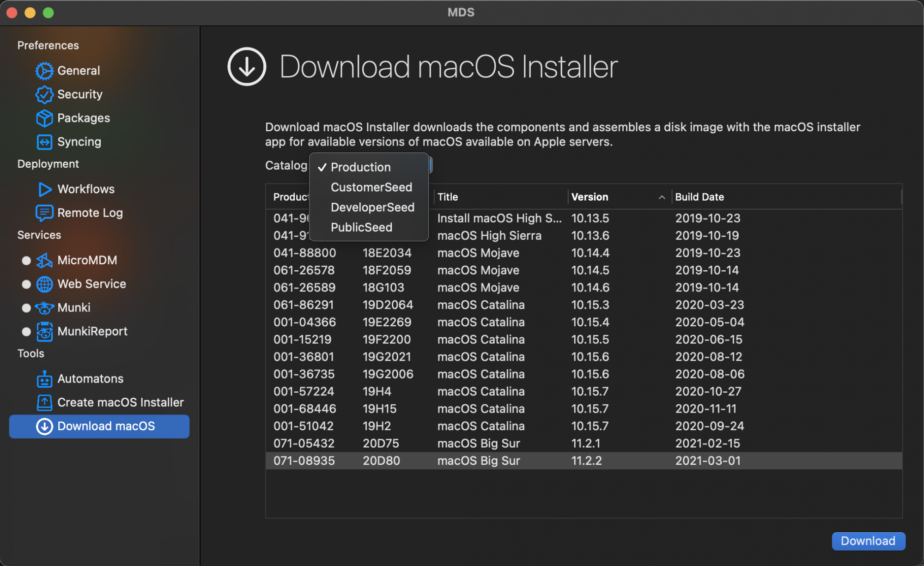Click Install macOS High Sierra title cell
This screenshot has height=566, width=924.
pyautogui.click(x=499, y=218)
